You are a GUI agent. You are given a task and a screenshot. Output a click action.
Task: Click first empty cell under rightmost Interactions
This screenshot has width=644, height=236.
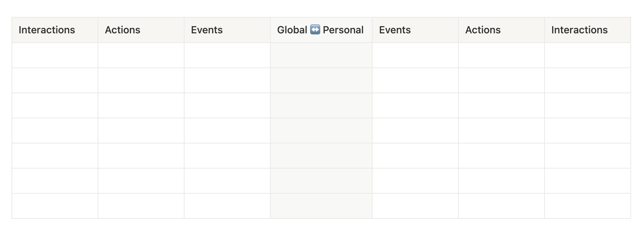pyautogui.click(x=587, y=55)
